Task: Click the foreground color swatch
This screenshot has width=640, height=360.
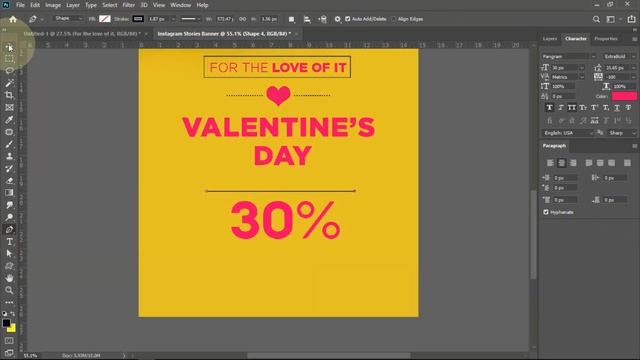Action: (x=6, y=323)
